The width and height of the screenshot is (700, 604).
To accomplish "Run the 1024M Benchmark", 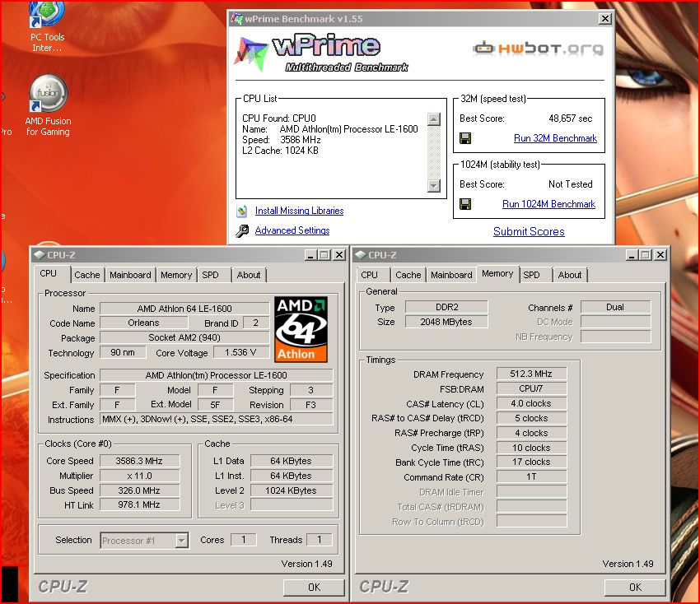I will [x=548, y=204].
